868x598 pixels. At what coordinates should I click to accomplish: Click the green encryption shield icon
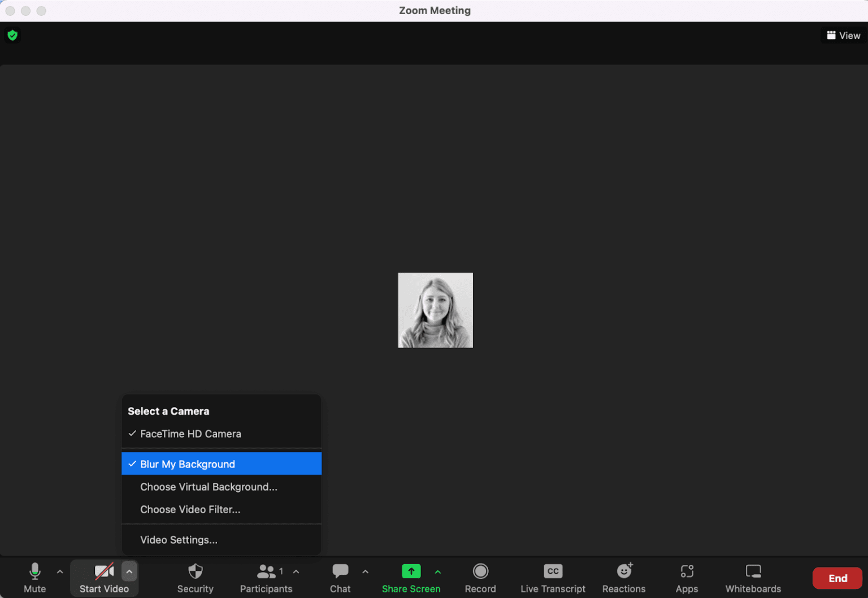click(x=12, y=36)
